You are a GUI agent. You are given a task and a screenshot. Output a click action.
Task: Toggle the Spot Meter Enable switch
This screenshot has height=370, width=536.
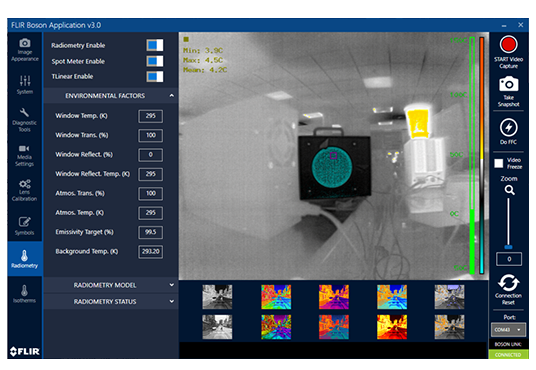tap(155, 61)
